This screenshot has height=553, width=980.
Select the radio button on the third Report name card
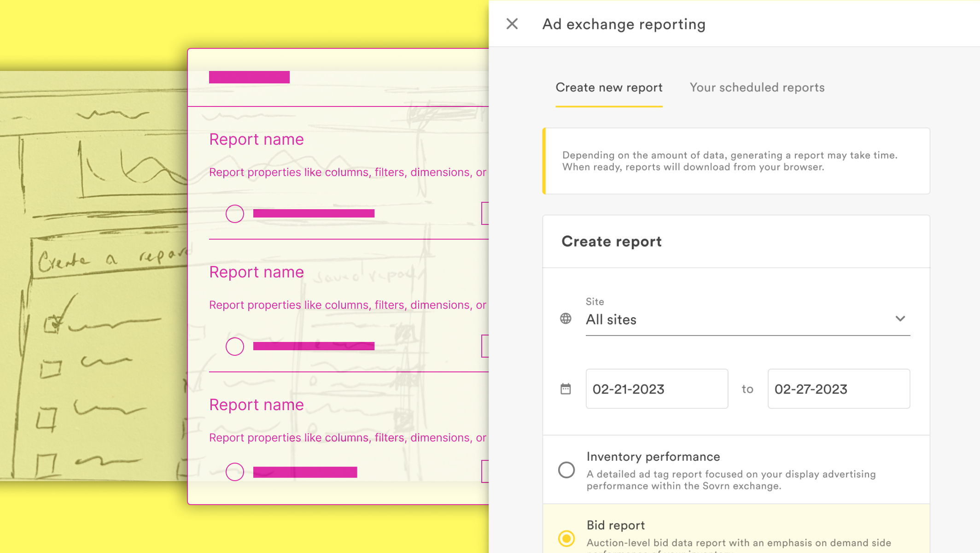pyautogui.click(x=235, y=472)
